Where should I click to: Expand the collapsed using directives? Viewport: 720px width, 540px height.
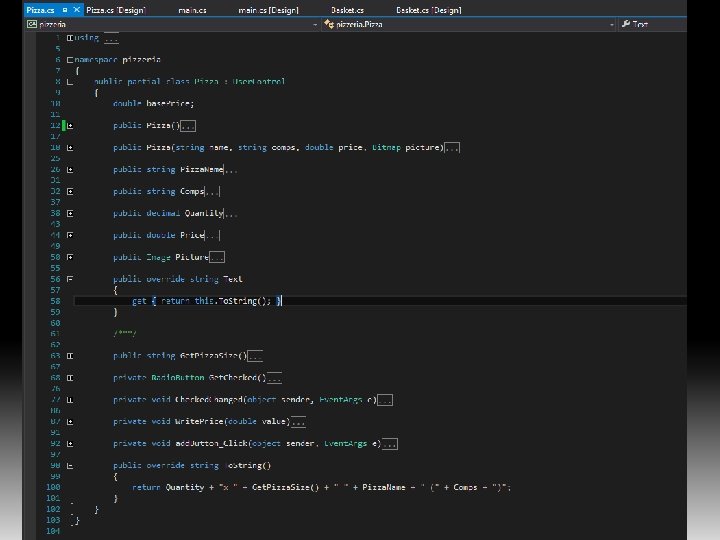(70, 38)
